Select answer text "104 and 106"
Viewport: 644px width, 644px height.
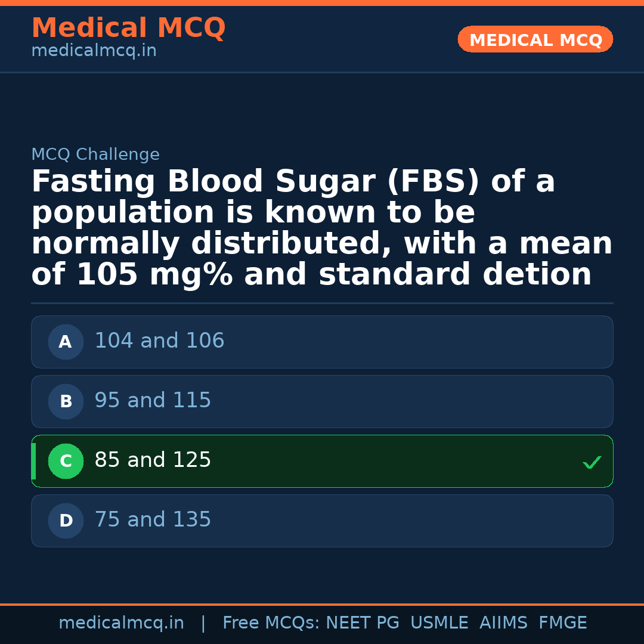(x=159, y=341)
